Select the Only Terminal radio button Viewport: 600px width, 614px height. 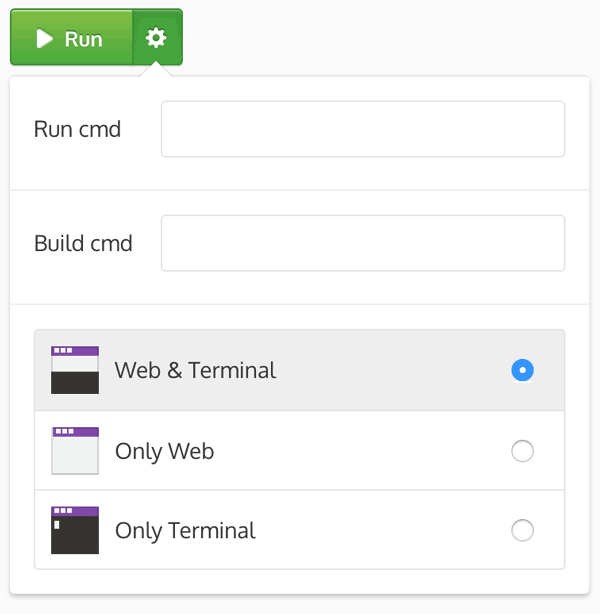522,530
